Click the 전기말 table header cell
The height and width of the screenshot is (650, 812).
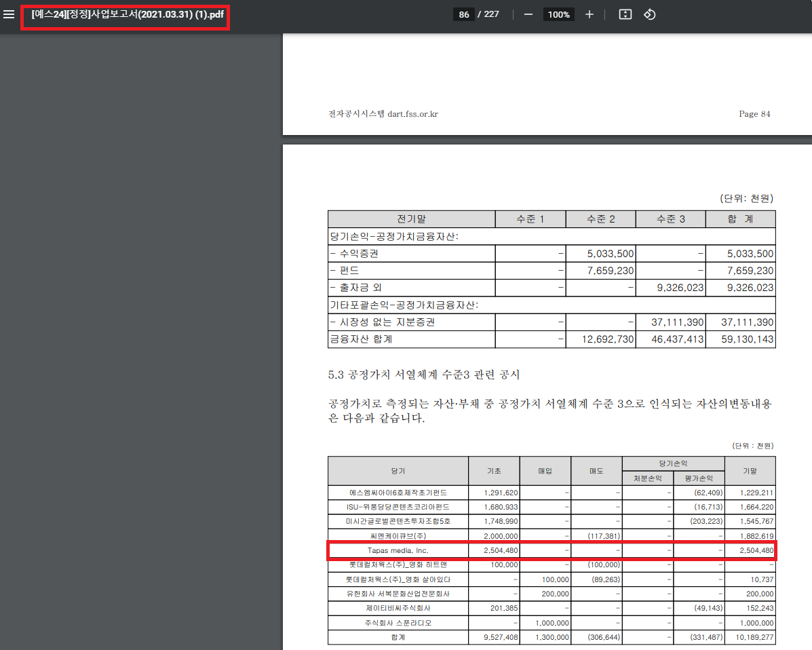point(411,219)
